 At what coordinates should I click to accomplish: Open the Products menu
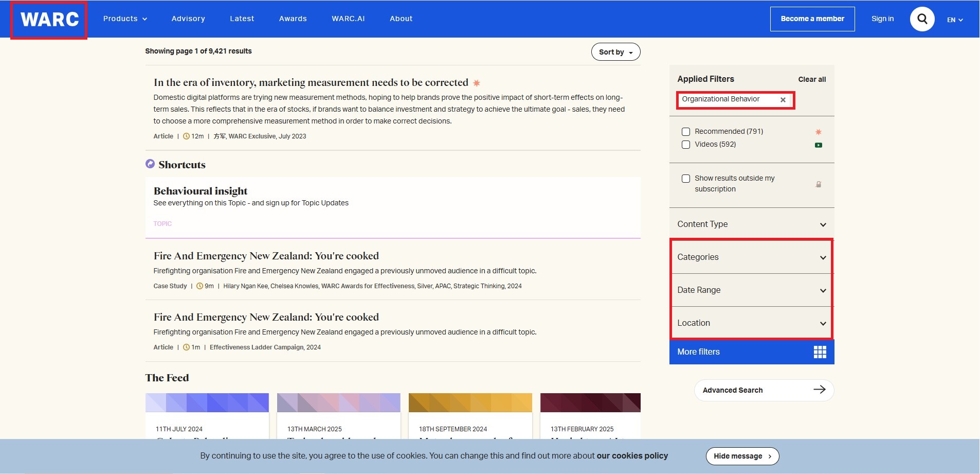125,19
